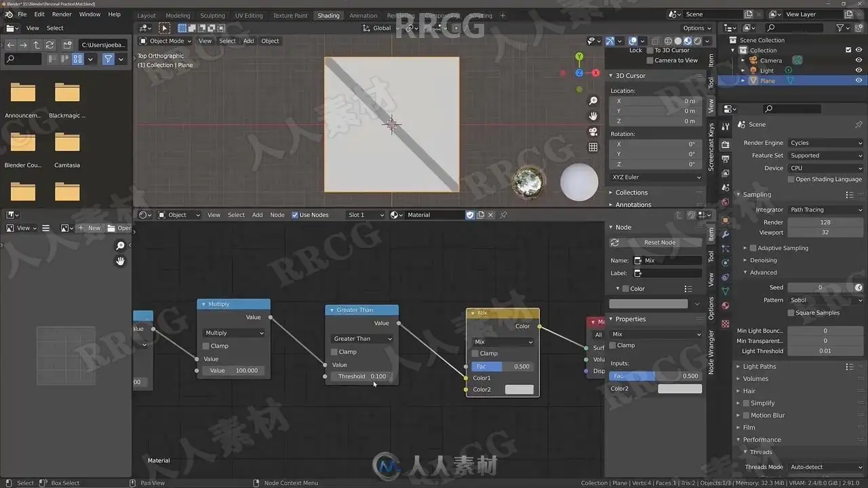Pin the Scene properties panel
This screenshot has width=868, height=488.
pos(859,125)
